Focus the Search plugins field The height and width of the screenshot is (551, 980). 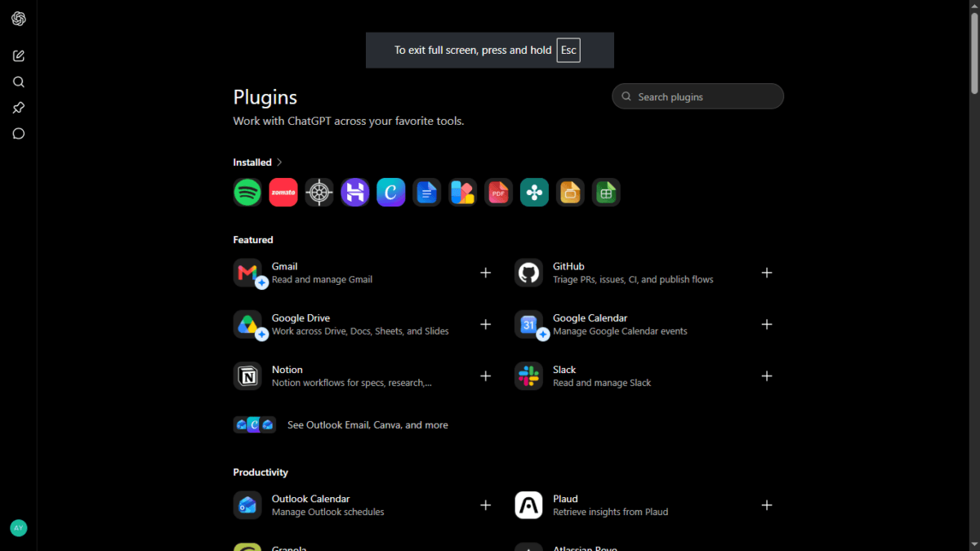pyautogui.click(x=697, y=96)
